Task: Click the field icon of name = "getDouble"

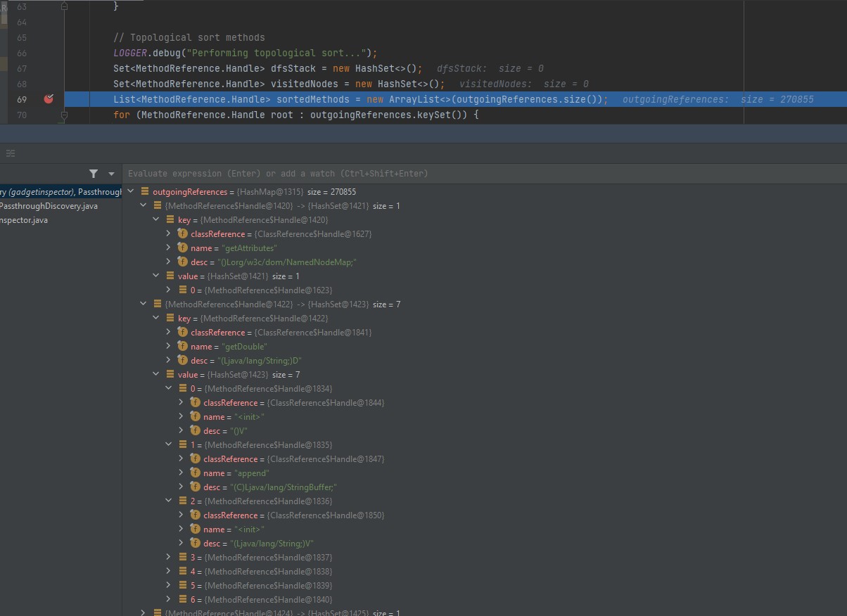Action: (183, 346)
